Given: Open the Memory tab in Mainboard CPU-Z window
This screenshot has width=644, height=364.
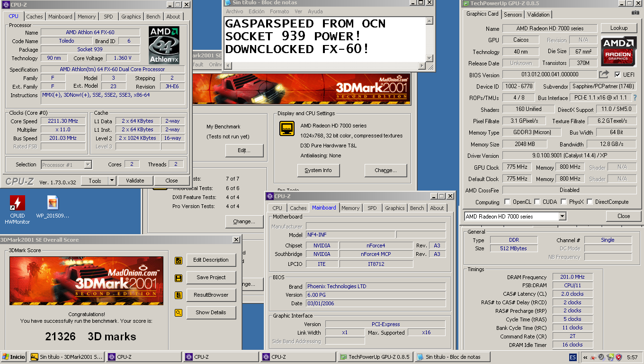Looking at the screenshot, I should [350, 208].
